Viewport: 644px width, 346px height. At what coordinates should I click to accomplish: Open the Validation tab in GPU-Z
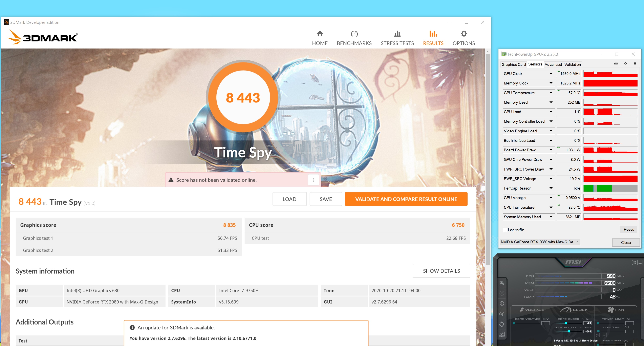573,64
